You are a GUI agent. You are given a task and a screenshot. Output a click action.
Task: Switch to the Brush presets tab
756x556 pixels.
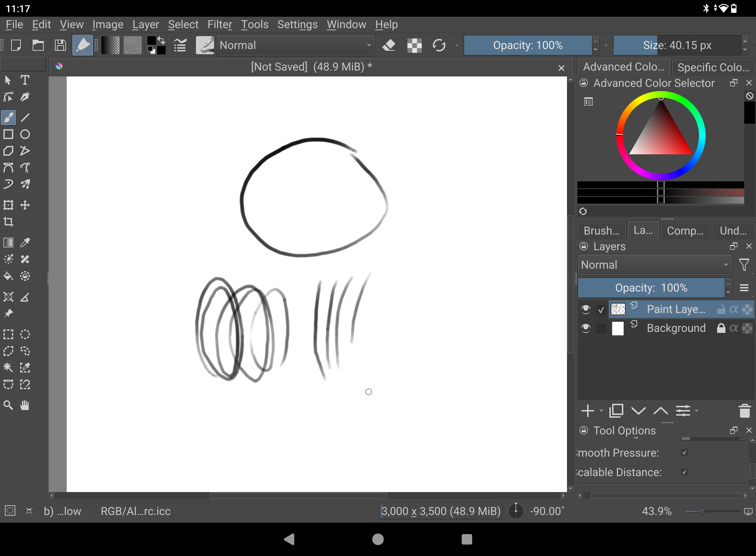(x=601, y=231)
